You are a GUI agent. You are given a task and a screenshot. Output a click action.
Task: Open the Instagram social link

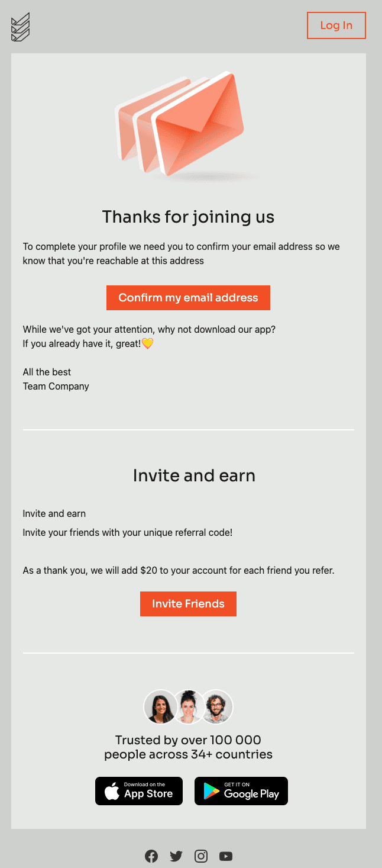201,856
